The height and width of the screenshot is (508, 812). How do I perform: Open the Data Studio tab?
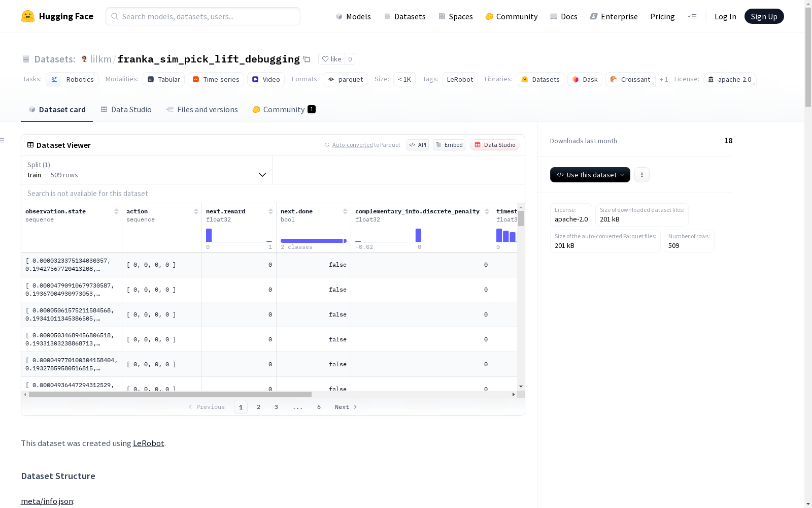pyautogui.click(x=126, y=109)
